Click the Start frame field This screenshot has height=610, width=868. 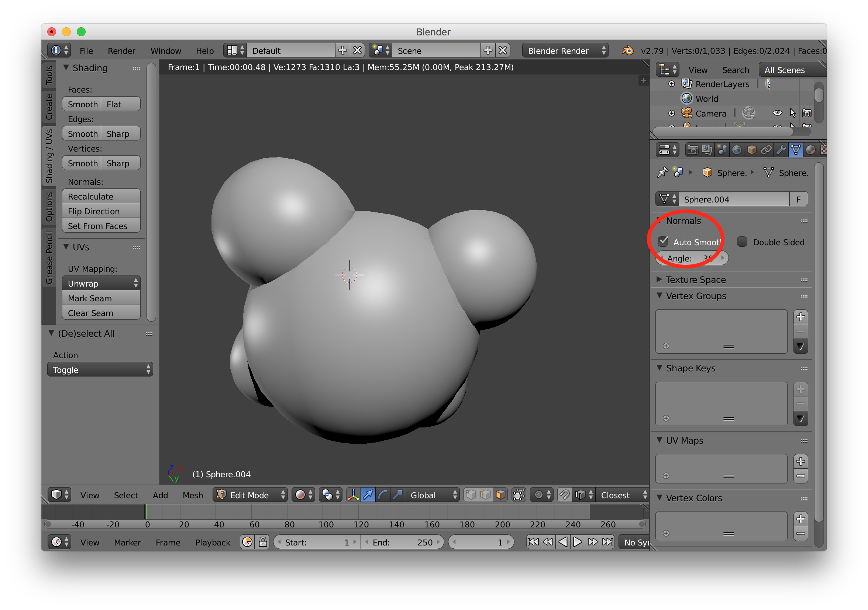click(317, 543)
